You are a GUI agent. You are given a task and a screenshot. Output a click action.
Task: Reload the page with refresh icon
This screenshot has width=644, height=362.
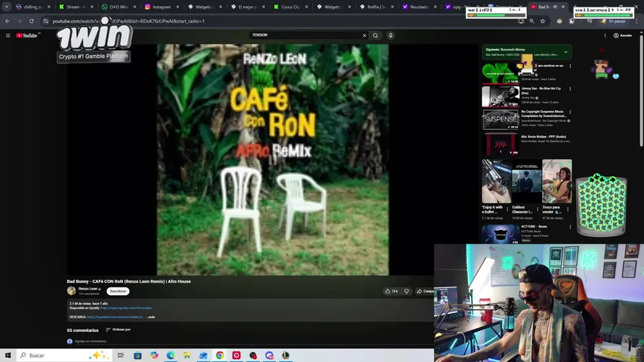tap(31, 21)
